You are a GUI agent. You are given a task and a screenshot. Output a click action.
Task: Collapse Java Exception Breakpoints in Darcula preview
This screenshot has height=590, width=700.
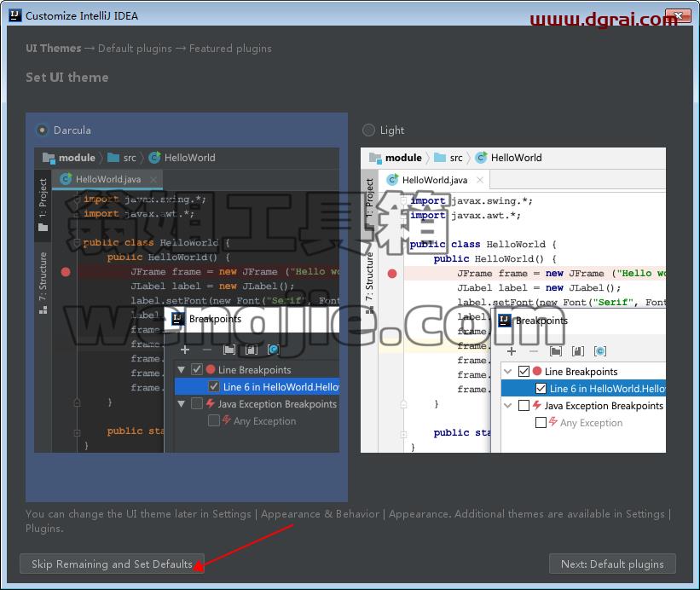[x=182, y=404]
